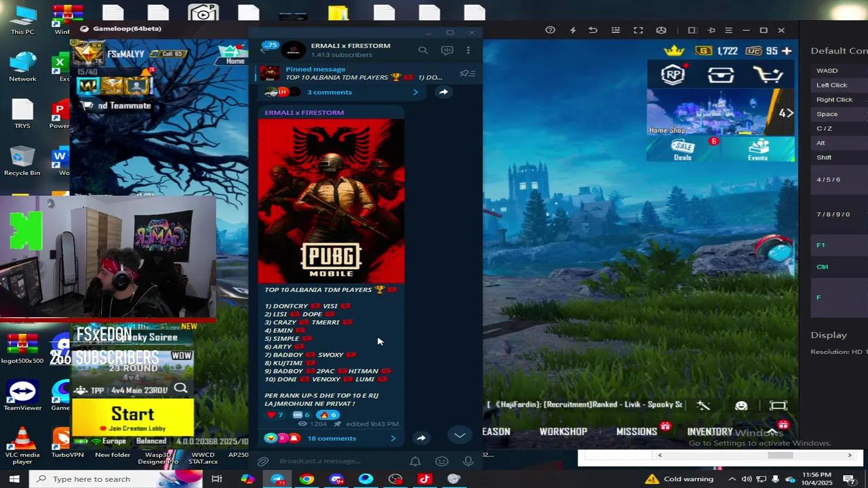Image resolution: width=868 pixels, height=488 pixels.
Task: Search inside the ERMALI x FIRESTORM channel
Action: tap(422, 50)
